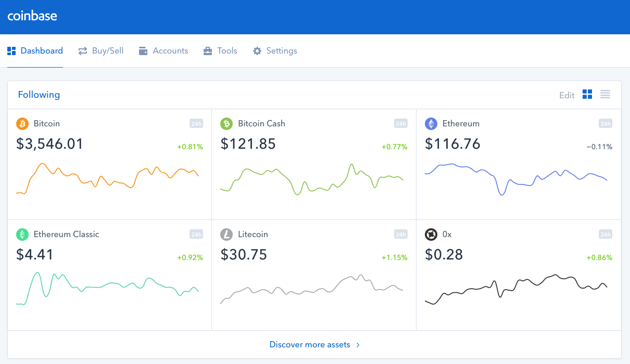Image resolution: width=630 pixels, height=364 pixels.
Task: Click the Tools briefcase icon
Action: pyautogui.click(x=208, y=51)
